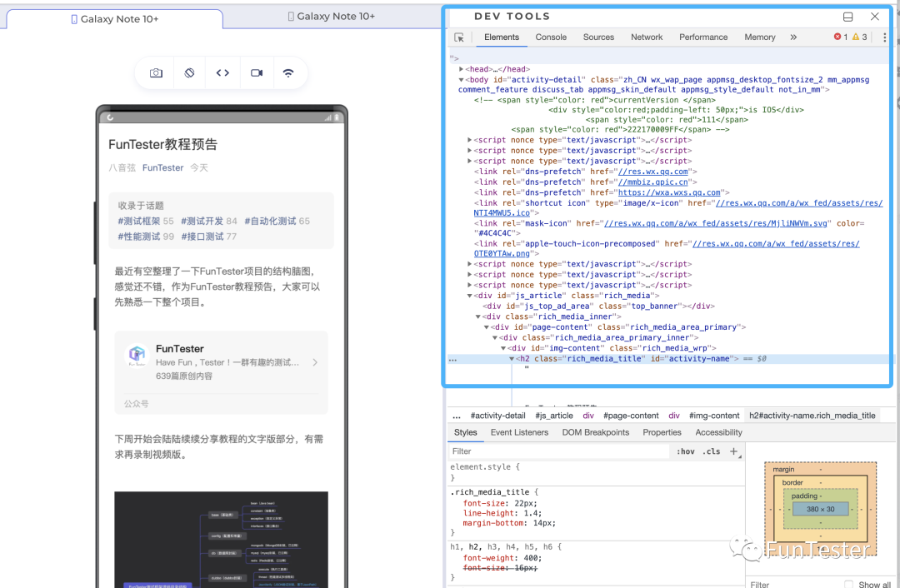Tap the #性能测试 topic tag
Viewport: 900px width, 588px height.
(139, 237)
